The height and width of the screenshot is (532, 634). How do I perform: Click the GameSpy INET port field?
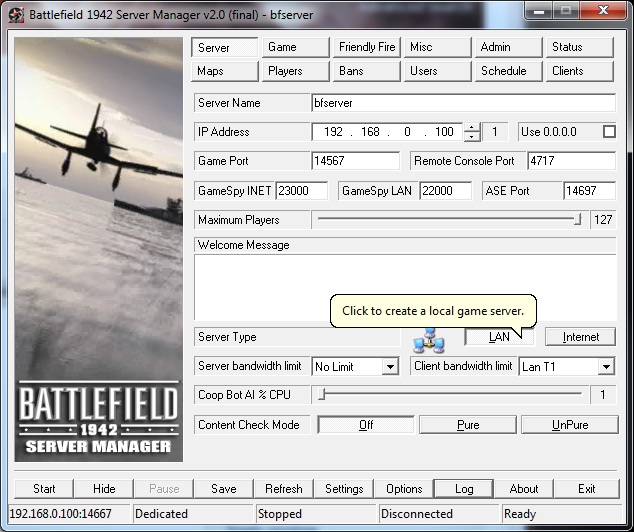[x=302, y=190]
